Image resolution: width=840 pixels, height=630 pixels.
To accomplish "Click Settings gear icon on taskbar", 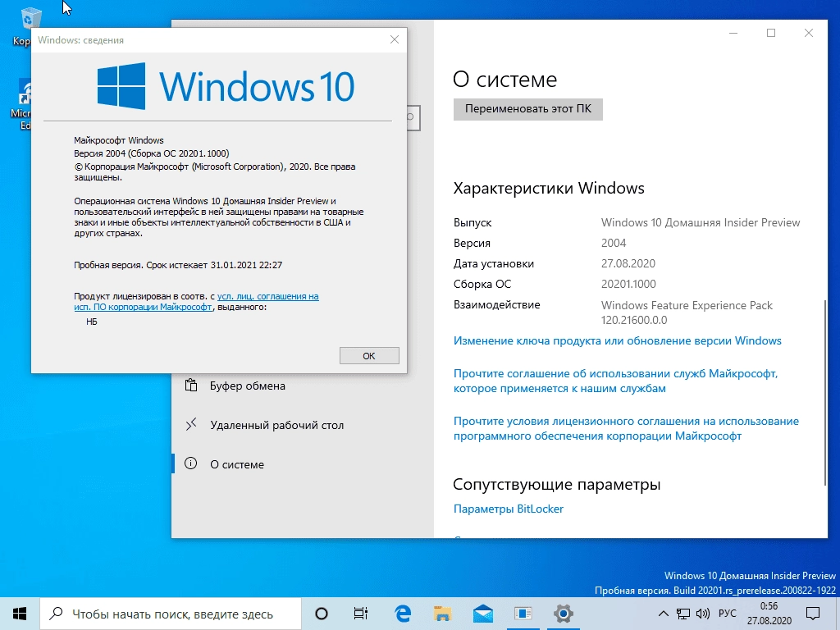I will pos(563,614).
